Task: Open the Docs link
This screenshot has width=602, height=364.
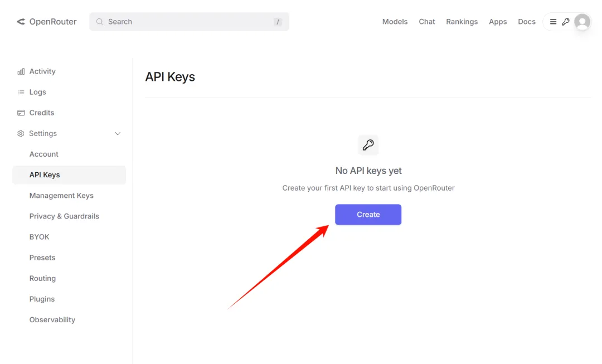Action: (526, 22)
